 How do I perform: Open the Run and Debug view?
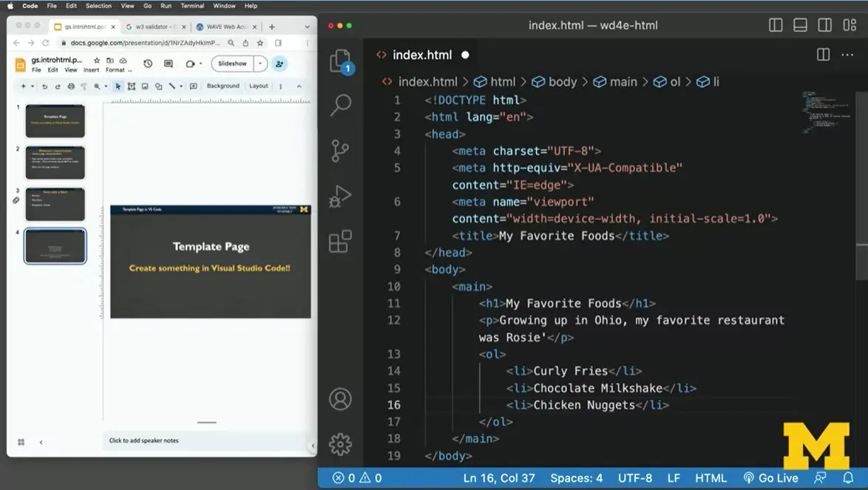(x=340, y=197)
